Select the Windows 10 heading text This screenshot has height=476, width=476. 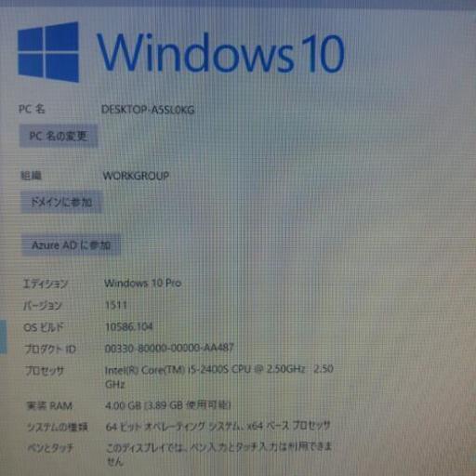pos(220,53)
